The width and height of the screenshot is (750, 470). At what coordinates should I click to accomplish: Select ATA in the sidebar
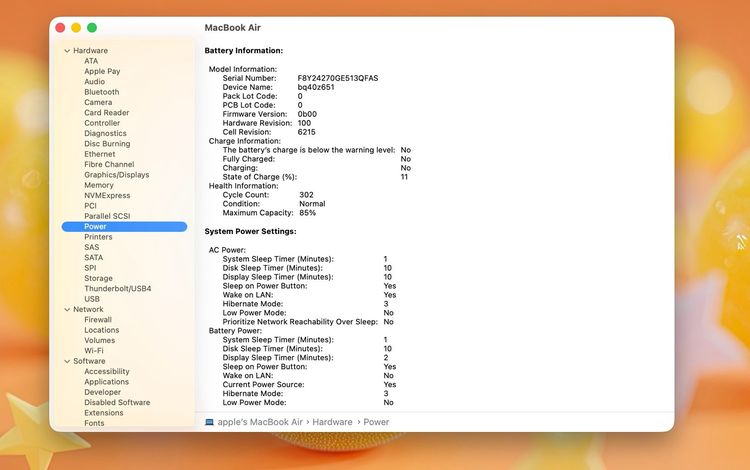click(x=91, y=61)
